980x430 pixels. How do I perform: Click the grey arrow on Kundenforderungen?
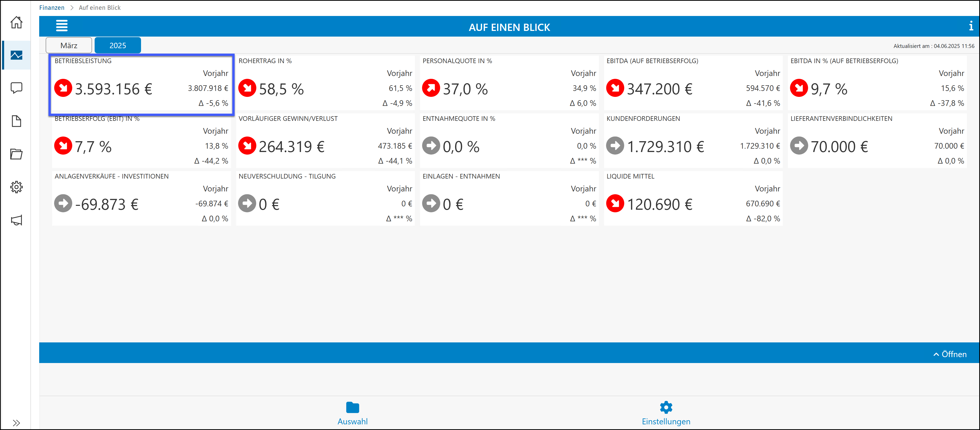coord(615,146)
